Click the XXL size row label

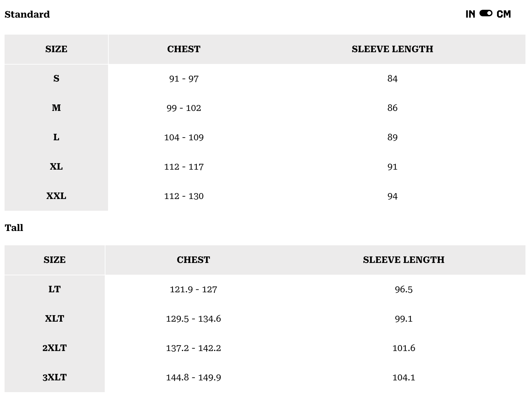coord(56,196)
